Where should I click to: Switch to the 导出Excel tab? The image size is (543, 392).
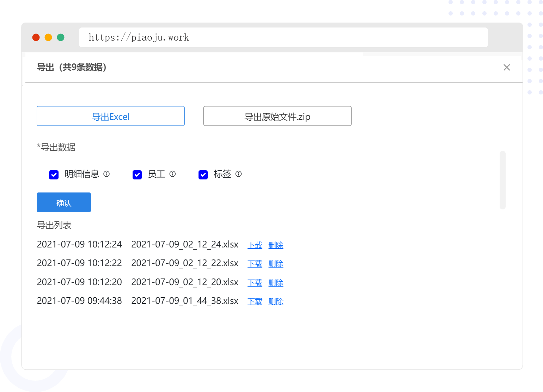click(111, 116)
